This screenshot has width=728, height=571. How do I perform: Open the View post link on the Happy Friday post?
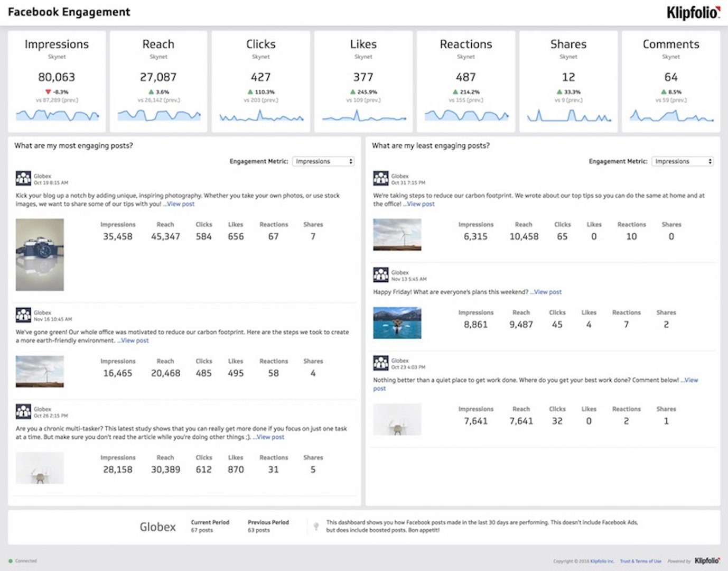click(547, 291)
